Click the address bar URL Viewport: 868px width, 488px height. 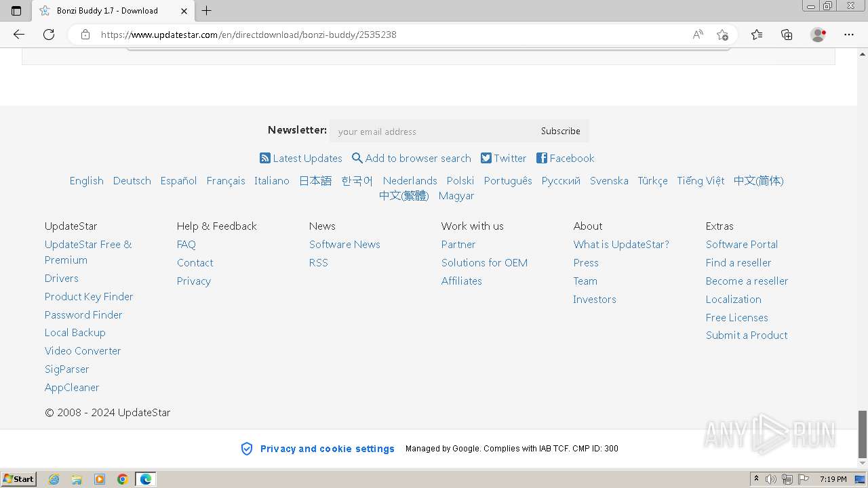[x=249, y=35]
